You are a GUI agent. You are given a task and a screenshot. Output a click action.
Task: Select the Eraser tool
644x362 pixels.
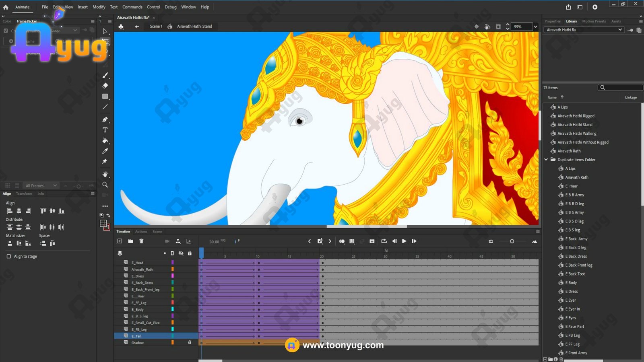[x=105, y=86]
